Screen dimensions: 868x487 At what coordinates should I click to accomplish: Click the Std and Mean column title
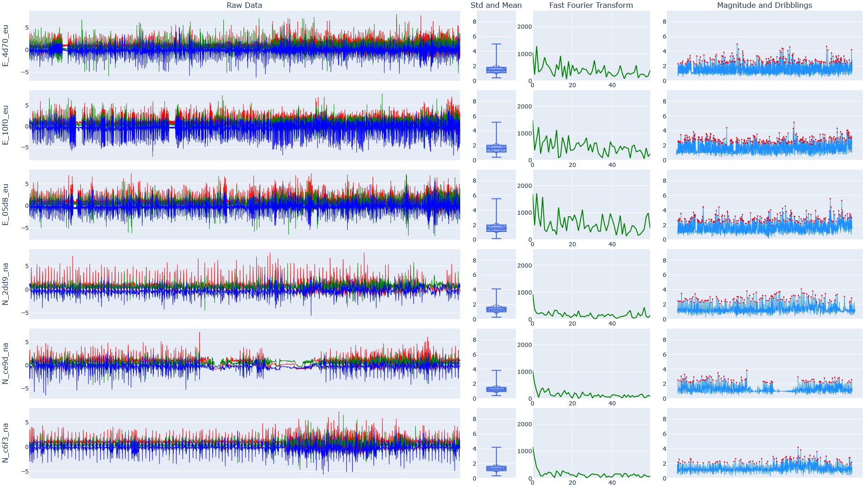(x=495, y=6)
